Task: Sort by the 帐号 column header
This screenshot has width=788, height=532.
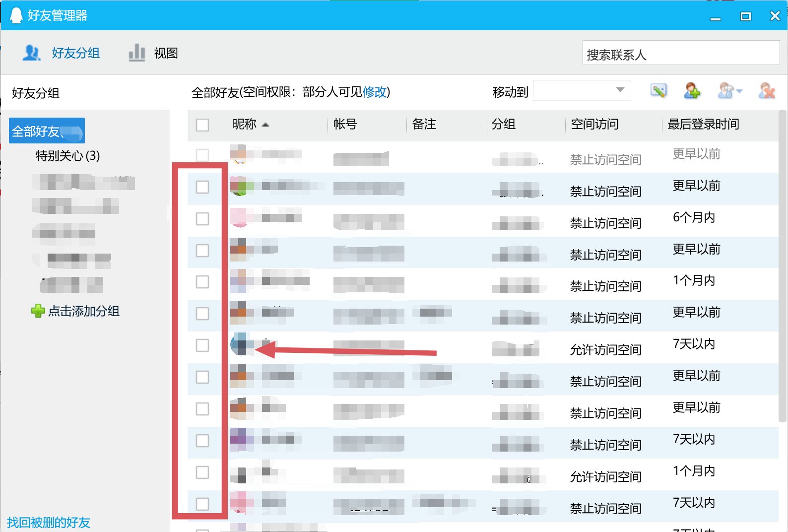Action: pos(345,124)
